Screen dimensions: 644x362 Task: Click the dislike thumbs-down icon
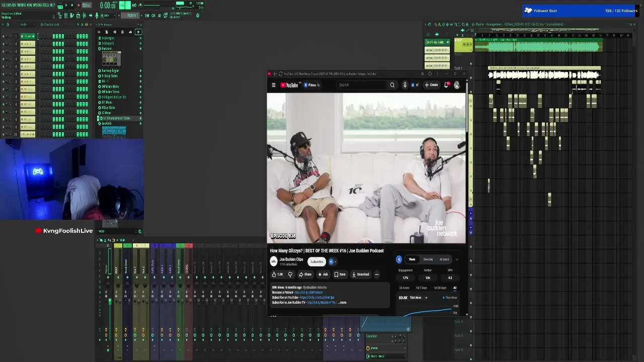(x=290, y=275)
